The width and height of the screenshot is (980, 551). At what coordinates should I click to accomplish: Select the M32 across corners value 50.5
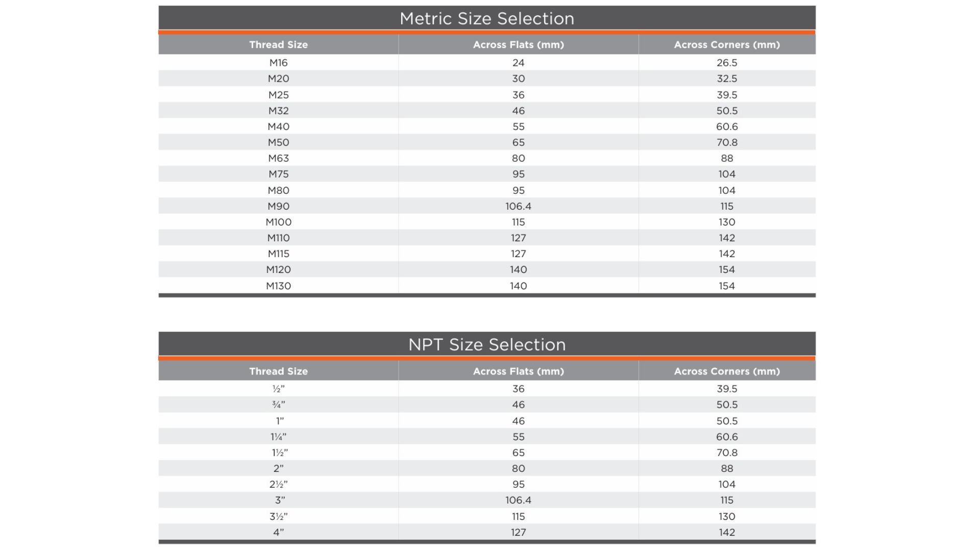pyautogui.click(x=726, y=111)
